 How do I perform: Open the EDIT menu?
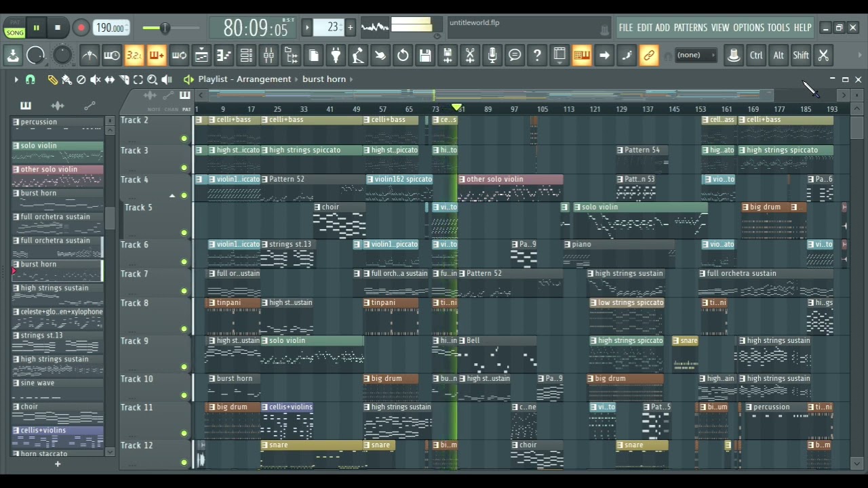pos(644,28)
